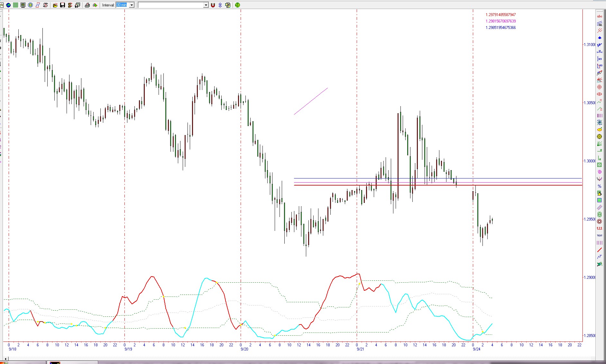The width and height of the screenshot is (606, 364).
Task: Click the red value 1.29791485587947
Action: 500,15
